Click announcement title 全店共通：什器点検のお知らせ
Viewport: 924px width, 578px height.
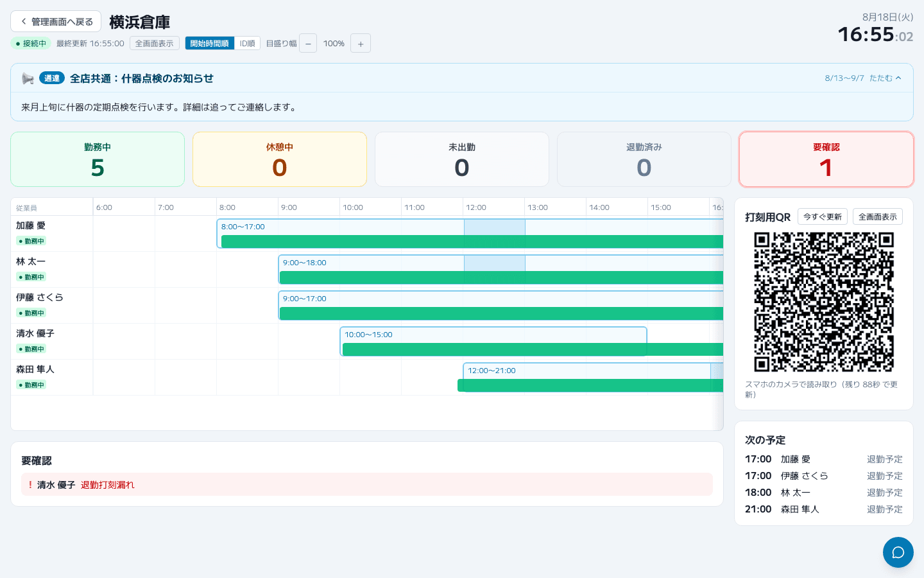point(142,78)
